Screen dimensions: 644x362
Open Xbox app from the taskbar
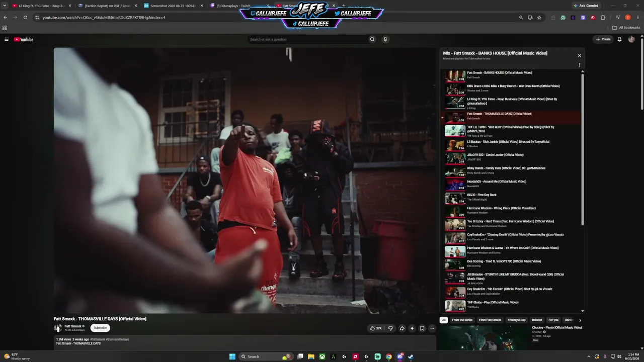coord(322,356)
